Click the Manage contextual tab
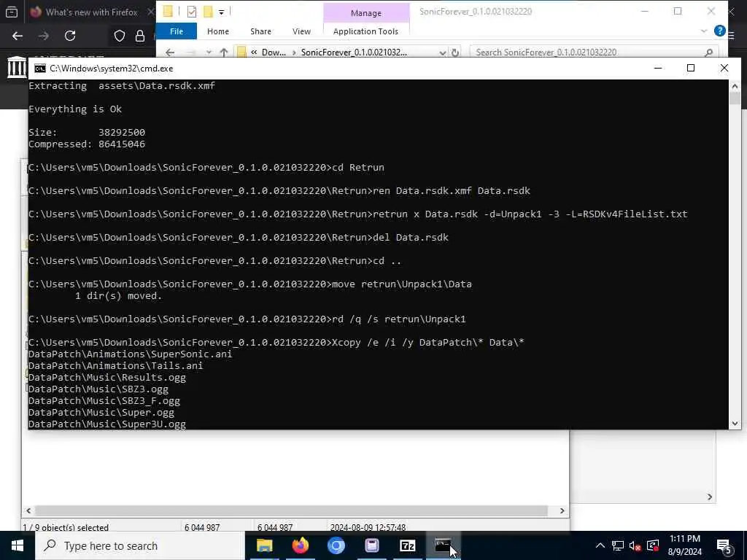Screen dimensions: 747x560 coord(366,13)
